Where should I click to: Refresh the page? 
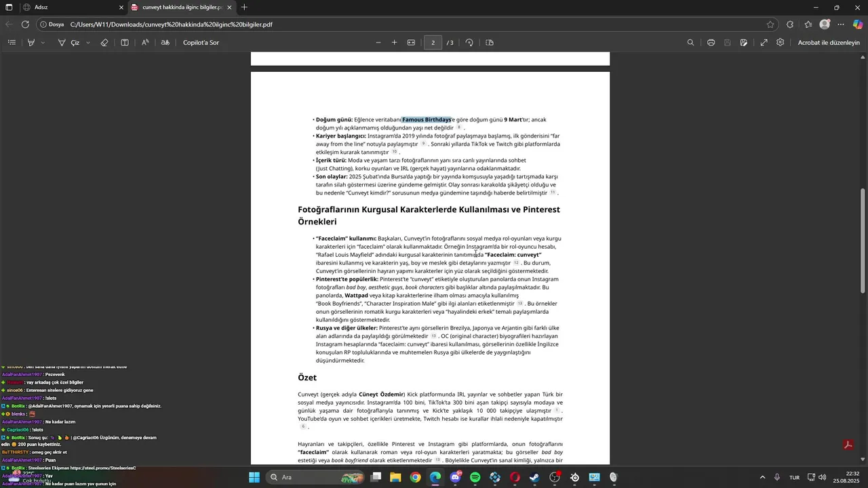[25, 24]
